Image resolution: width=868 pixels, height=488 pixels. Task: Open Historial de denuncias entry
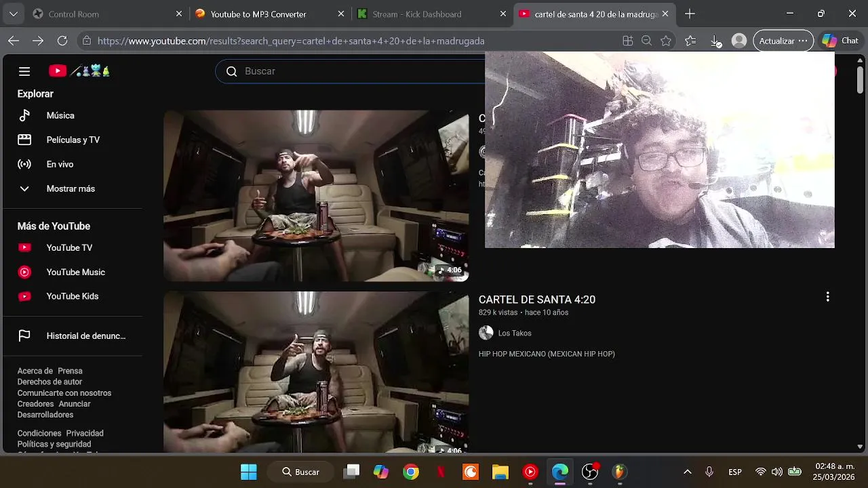pyautogui.click(x=73, y=335)
